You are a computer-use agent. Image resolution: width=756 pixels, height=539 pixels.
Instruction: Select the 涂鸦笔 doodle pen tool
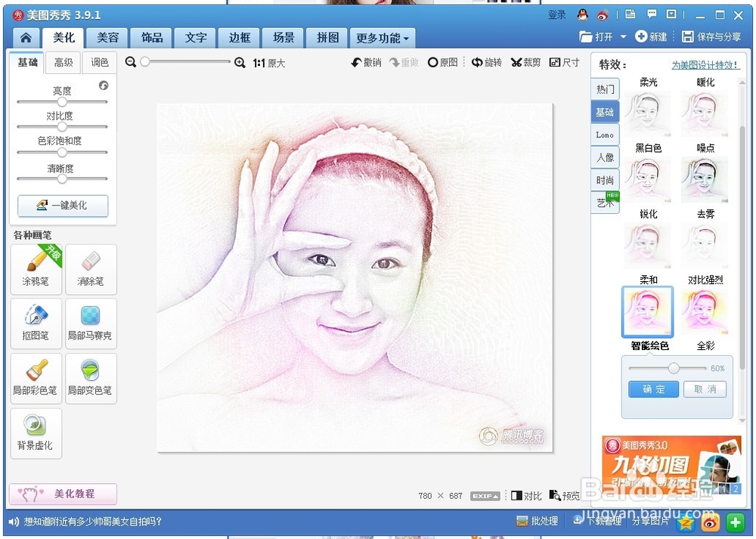pos(36,269)
